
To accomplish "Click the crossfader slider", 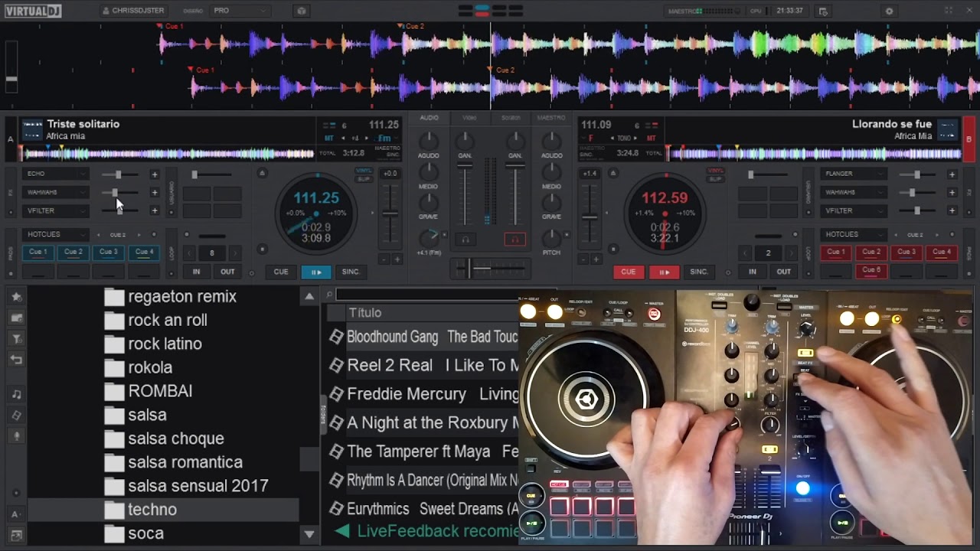I will point(490,268).
